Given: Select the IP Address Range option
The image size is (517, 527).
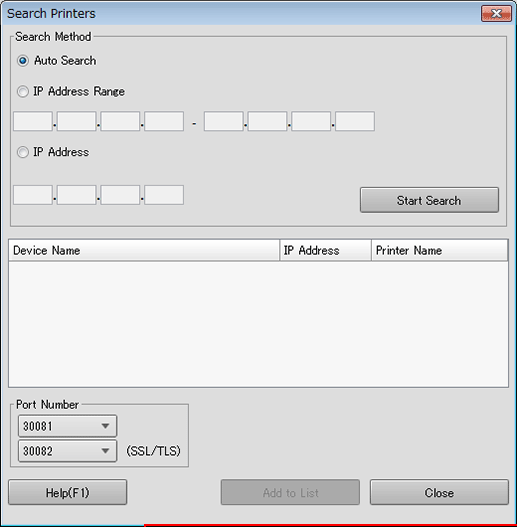Looking at the screenshot, I should [23, 91].
